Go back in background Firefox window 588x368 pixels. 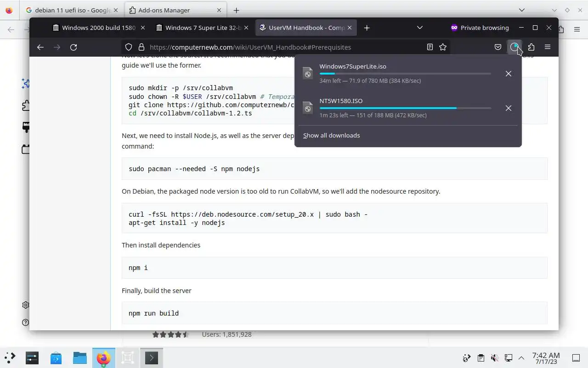click(11, 29)
